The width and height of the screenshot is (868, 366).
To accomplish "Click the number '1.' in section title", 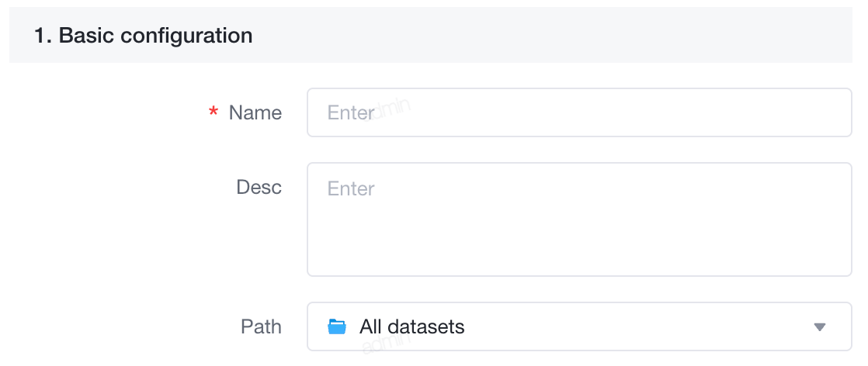I will (43, 36).
